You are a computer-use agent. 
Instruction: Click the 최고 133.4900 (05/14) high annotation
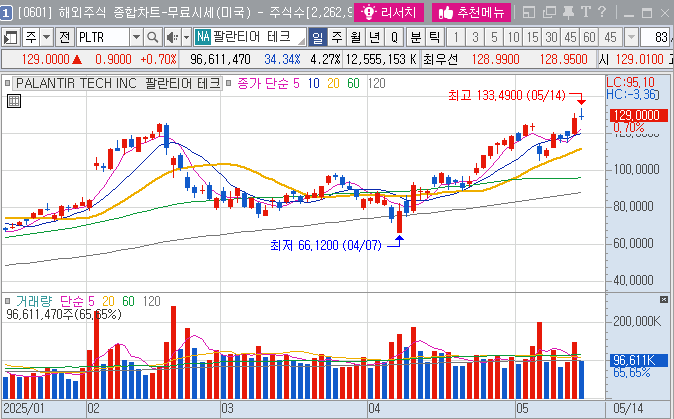[507, 95]
